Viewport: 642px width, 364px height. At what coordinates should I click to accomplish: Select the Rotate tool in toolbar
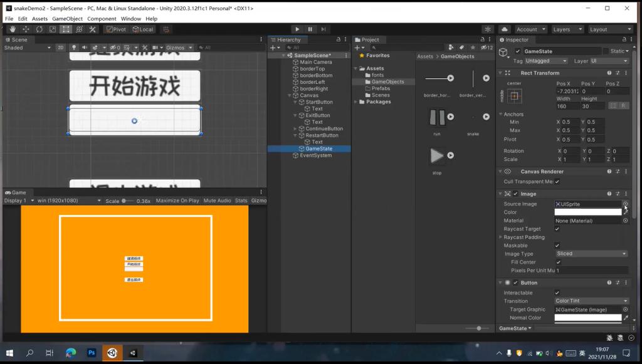click(x=39, y=29)
